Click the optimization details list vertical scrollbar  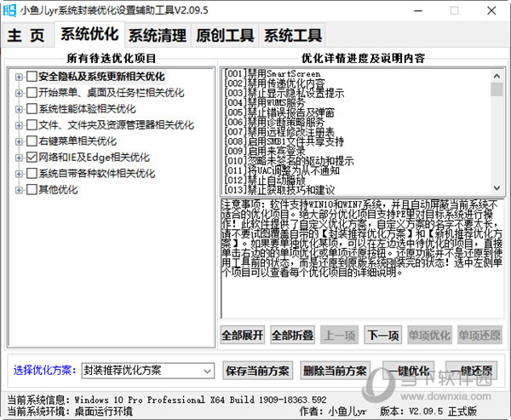tap(497, 128)
